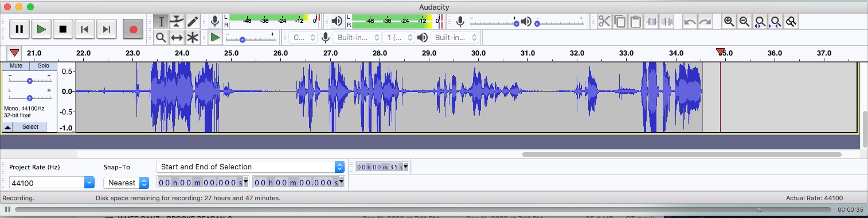
Task: Click the green Play button in transport toolbar
Action: pyautogui.click(x=41, y=29)
